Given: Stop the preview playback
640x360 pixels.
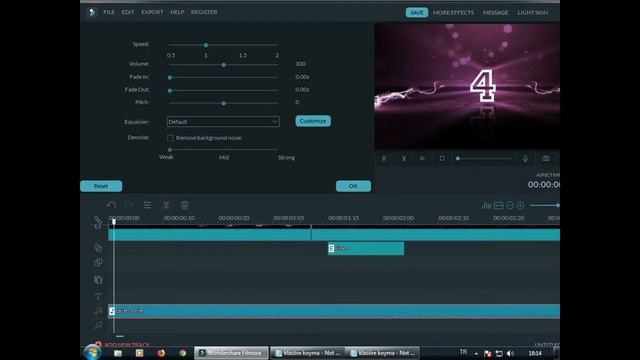Looking at the screenshot, I should (x=442, y=158).
